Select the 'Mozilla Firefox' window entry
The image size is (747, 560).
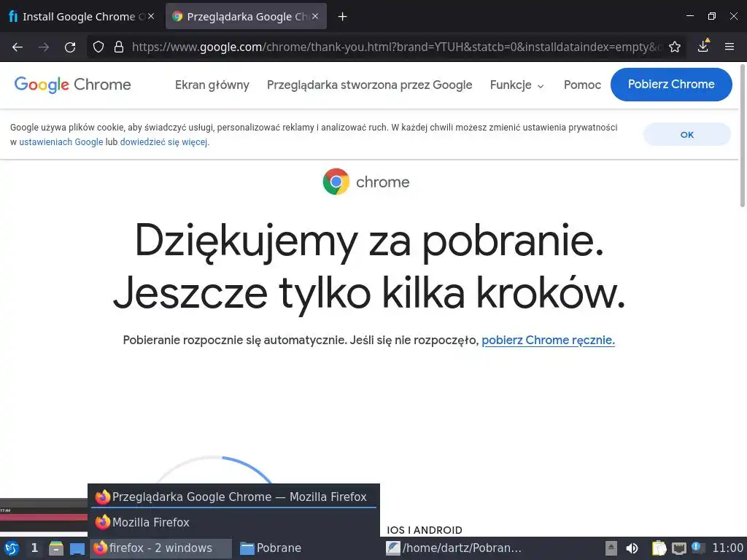(x=233, y=522)
